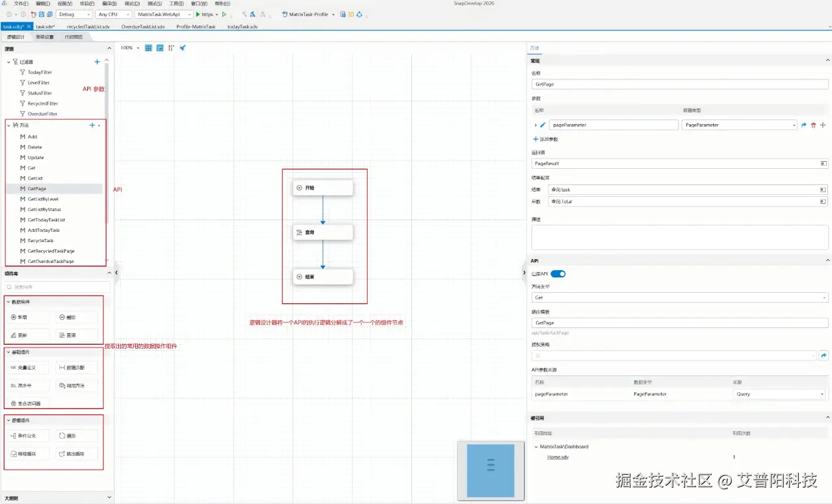Collapse the 逻辑组件 section
832x504 pixels.
point(8,420)
